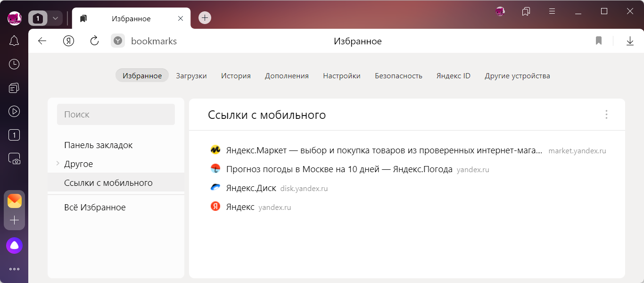Expand the Другое folder
The height and width of the screenshot is (283, 644).
[x=58, y=164]
